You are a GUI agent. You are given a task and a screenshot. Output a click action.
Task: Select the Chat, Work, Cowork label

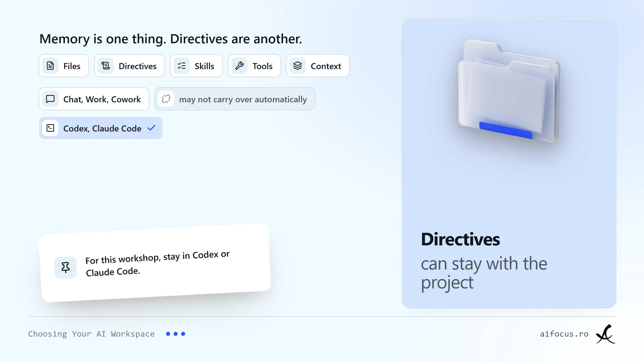click(102, 99)
